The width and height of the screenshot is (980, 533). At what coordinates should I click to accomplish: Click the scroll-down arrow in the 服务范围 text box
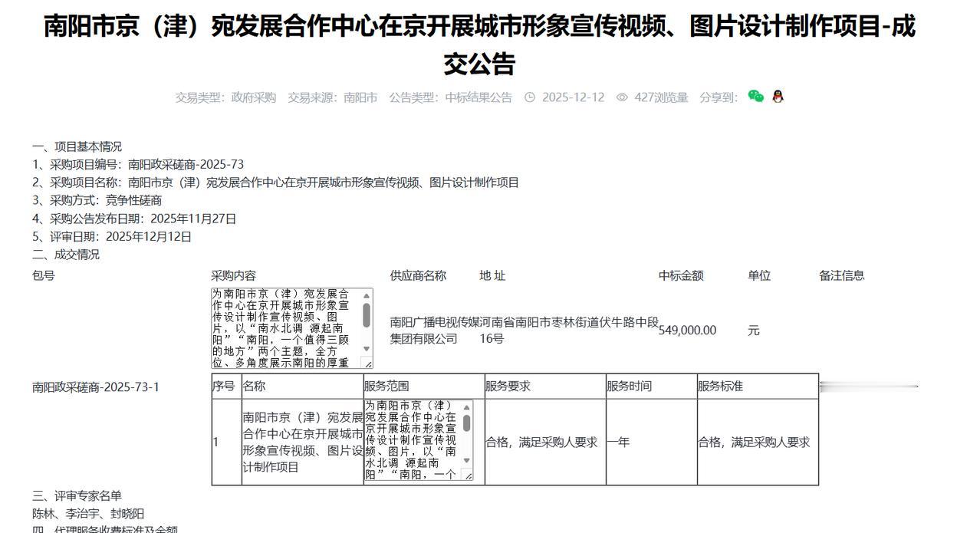(466, 460)
